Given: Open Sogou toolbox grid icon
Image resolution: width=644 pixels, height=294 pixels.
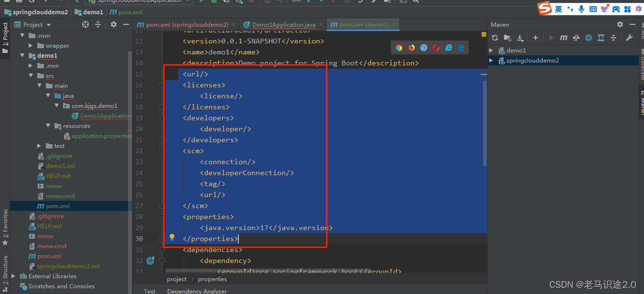Looking at the screenshot, I should tap(627, 9).
